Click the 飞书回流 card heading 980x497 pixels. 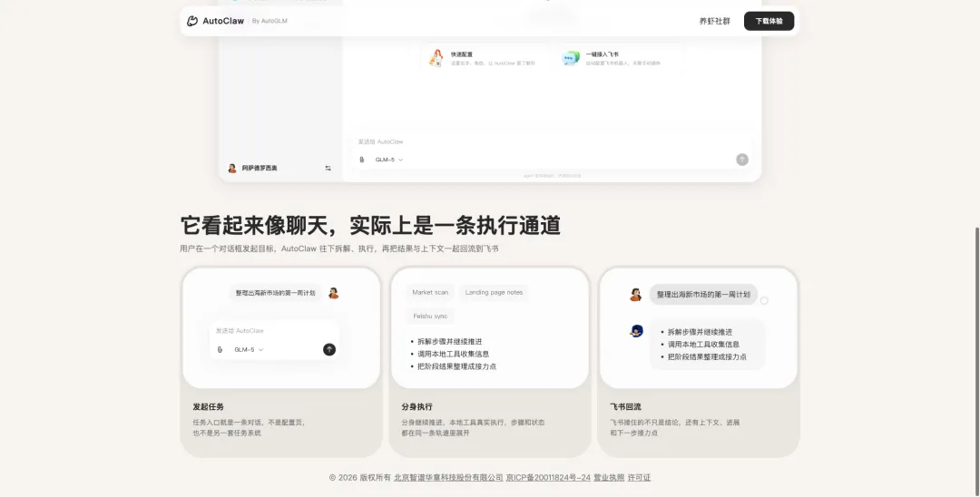pyautogui.click(x=625, y=406)
